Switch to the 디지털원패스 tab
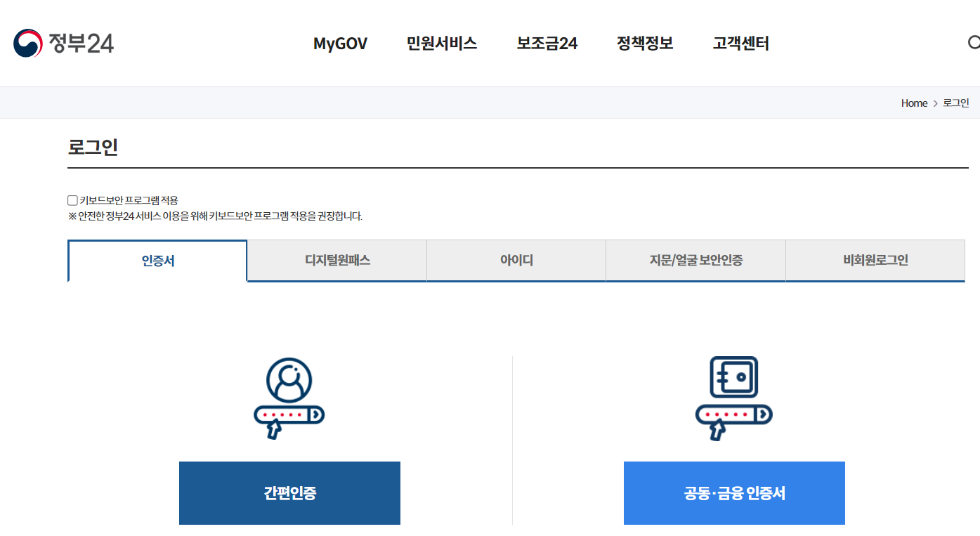Viewport: 980px width, 536px height. point(337,261)
